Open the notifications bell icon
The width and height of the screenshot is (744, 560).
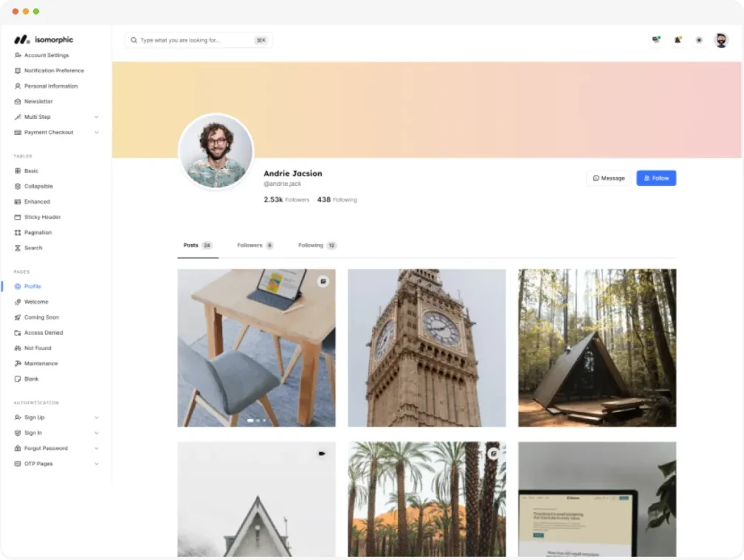(678, 40)
